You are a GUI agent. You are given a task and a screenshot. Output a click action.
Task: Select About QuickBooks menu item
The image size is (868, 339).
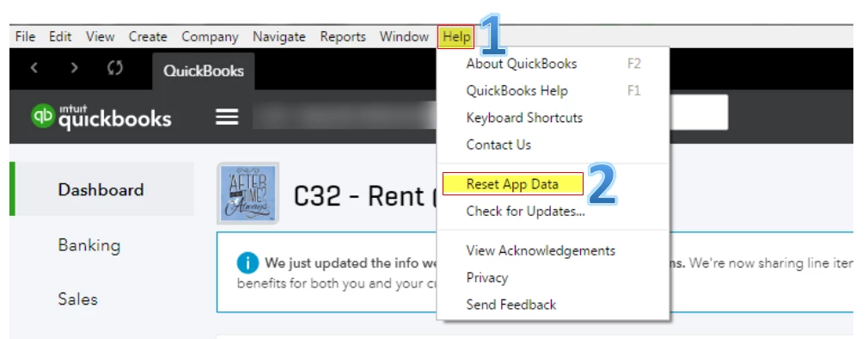[x=522, y=64]
